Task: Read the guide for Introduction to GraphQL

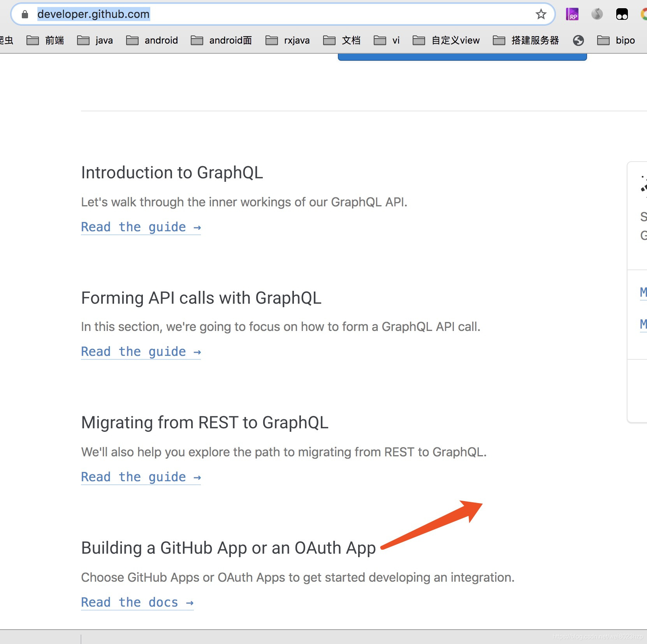Action: (141, 227)
